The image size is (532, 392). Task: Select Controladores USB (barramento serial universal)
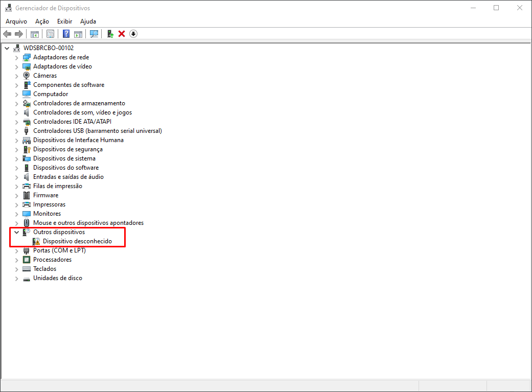pyautogui.click(x=97, y=131)
